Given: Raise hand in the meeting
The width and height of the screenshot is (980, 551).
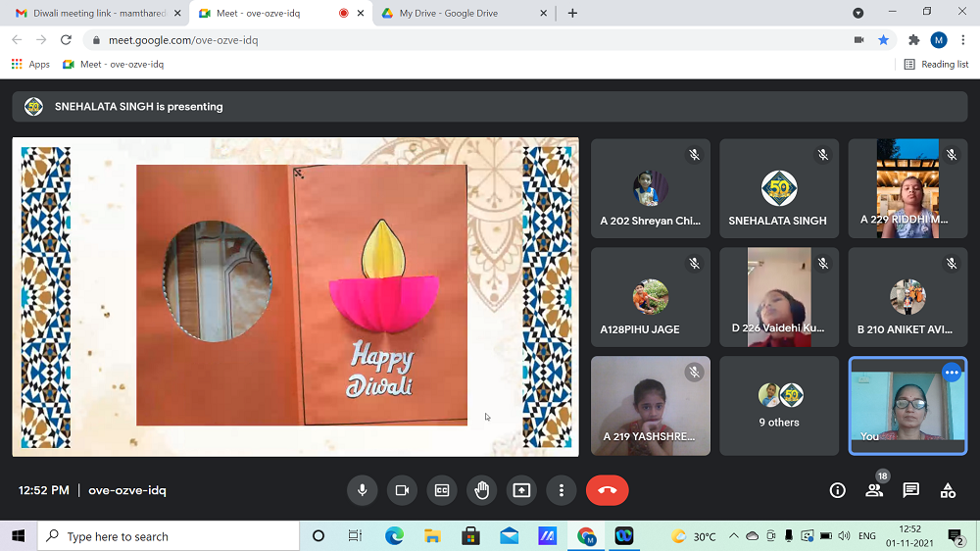Looking at the screenshot, I should [x=481, y=490].
